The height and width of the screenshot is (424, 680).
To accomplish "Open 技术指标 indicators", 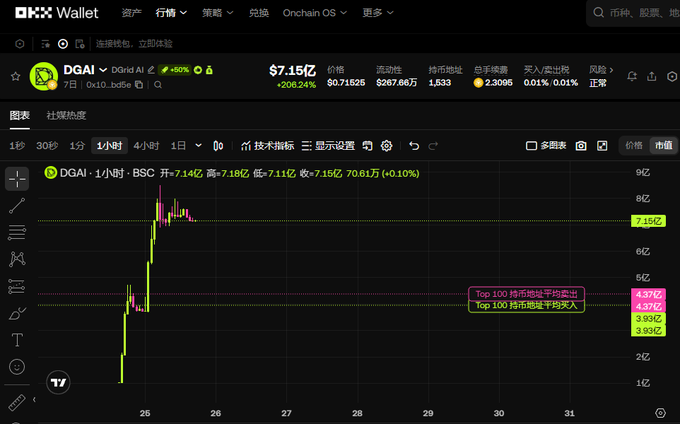I will 268,146.
